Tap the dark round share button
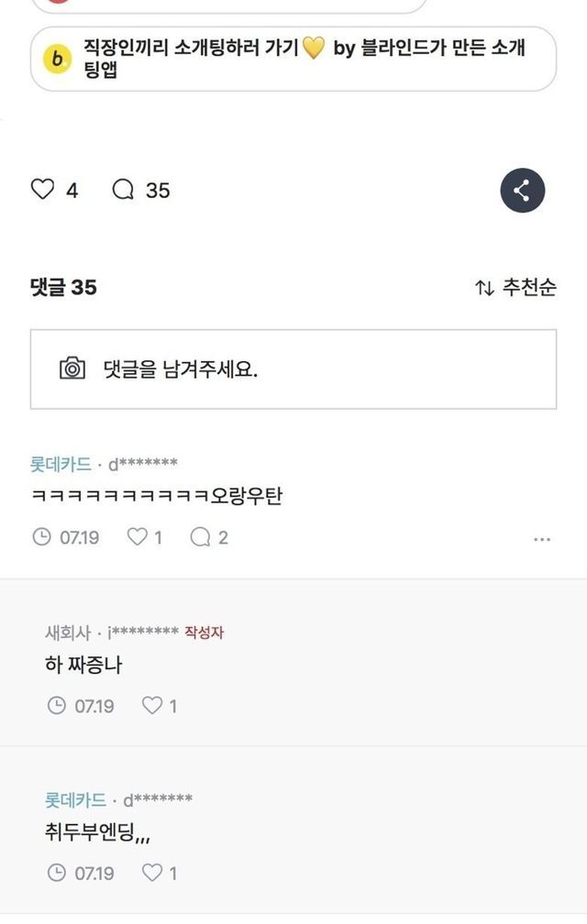This screenshot has width=587, height=924. [x=522, y=191]
